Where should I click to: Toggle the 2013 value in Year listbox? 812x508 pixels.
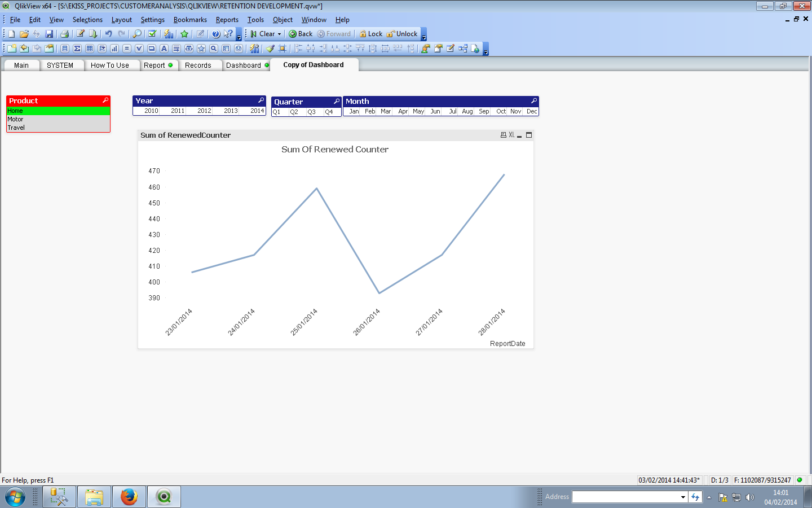pyautogui.click(x=231, y=111)
